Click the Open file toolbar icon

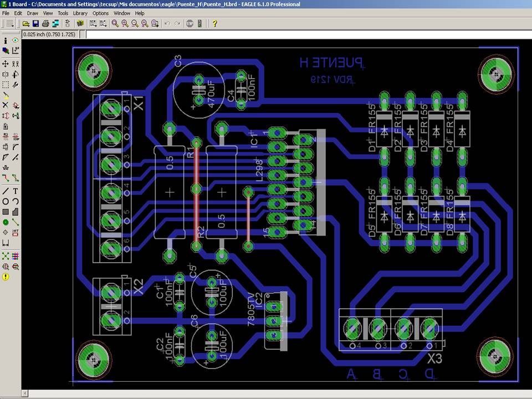pos(26,23)
